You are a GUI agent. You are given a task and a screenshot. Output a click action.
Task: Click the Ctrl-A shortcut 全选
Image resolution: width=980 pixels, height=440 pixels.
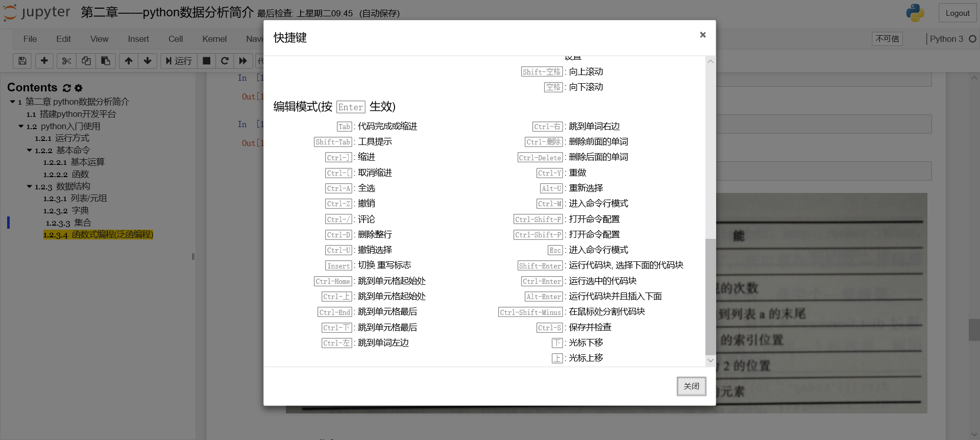pyautogui.click(x=350, y=188)
